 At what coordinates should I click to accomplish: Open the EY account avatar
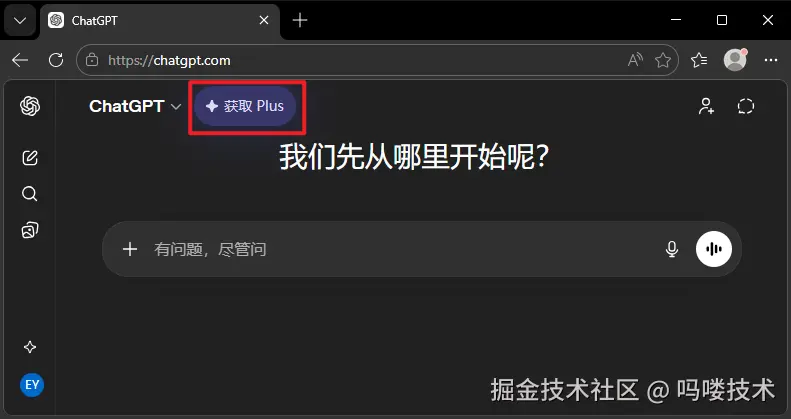(x=32, y=385)
